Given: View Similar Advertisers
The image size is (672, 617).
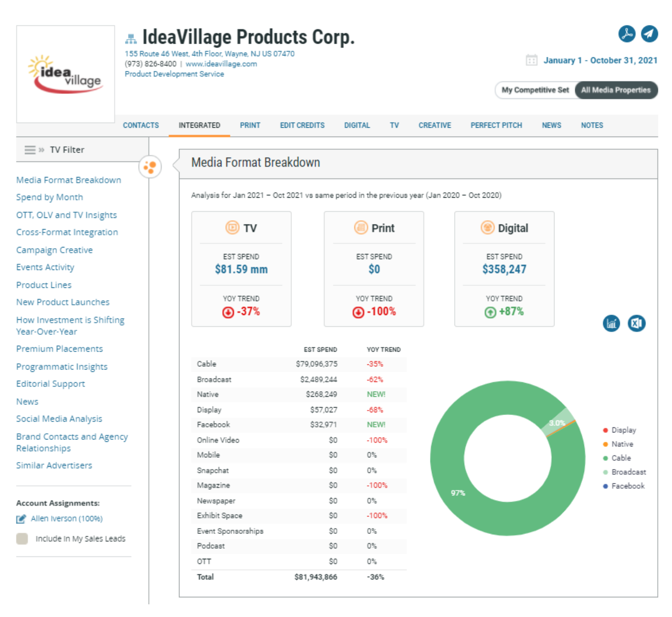Looking at the screenshot, I should (x=54, y=465).
